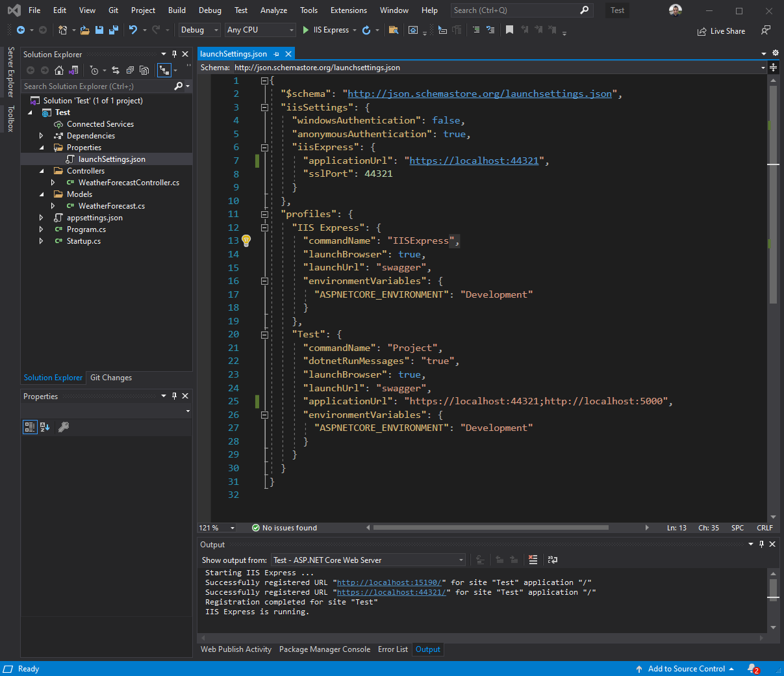Click the Open File folder icon
This screenshot has height=676, width=784.
85,30
